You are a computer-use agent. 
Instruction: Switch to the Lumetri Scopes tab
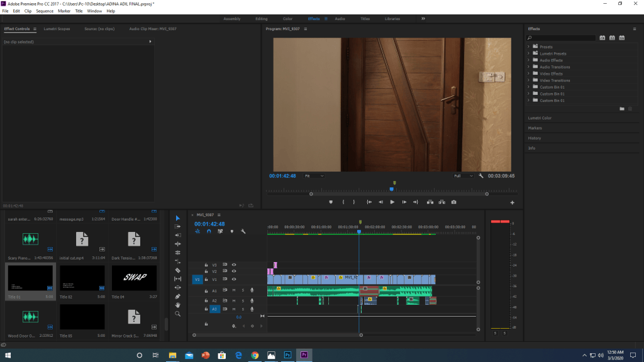point(57,29)
